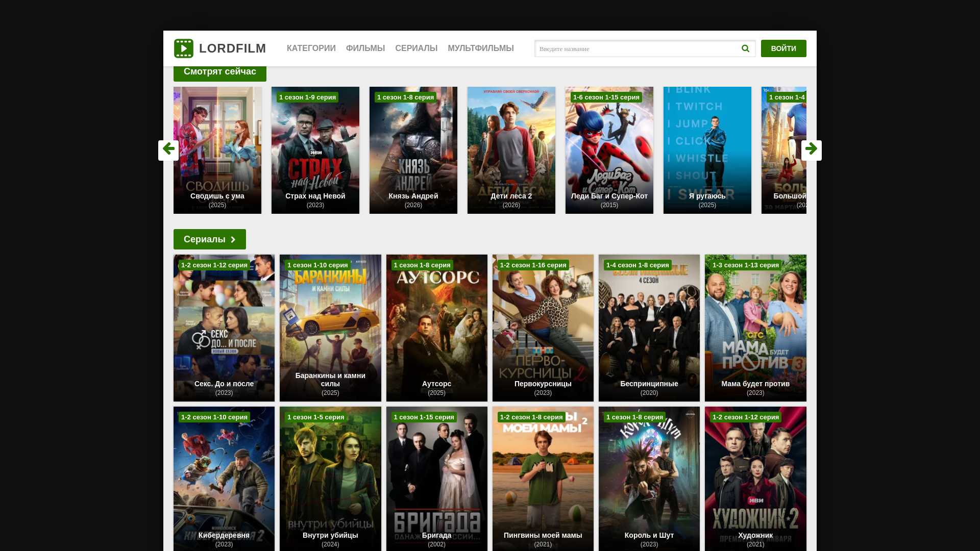Open Первокурсницы series card
The height and width of the screenshot is (551, 980).
543,328
